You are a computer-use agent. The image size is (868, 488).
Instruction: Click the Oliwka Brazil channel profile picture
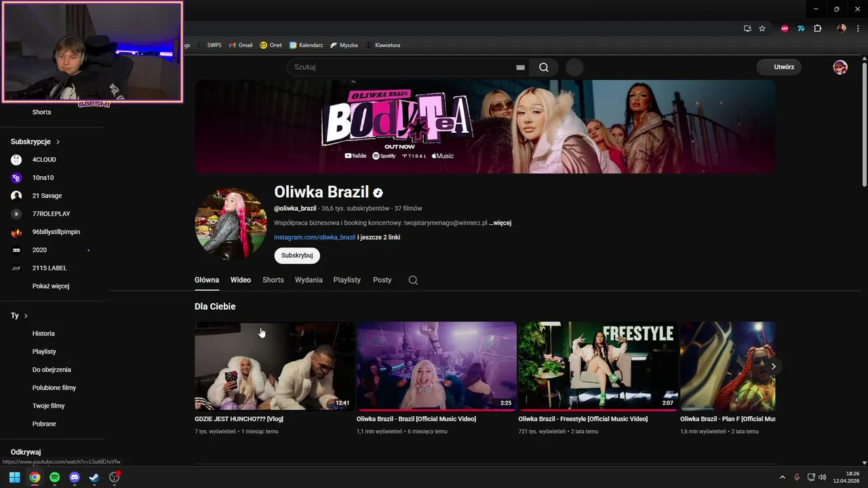[231, 224]
